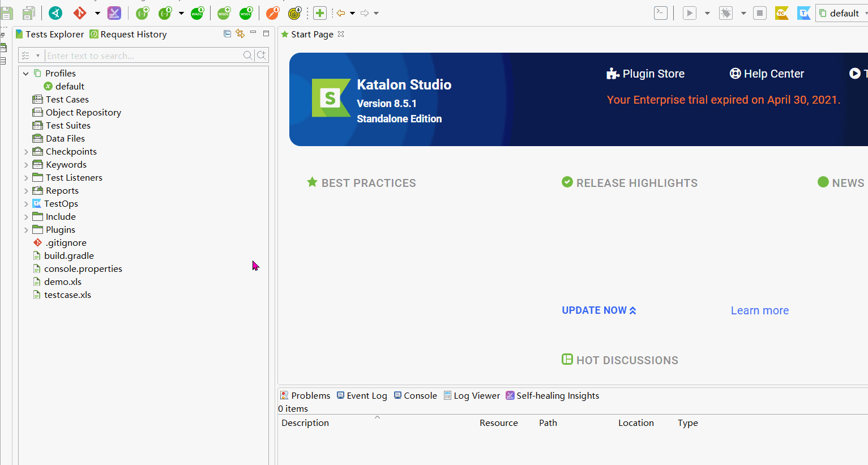Open the yellow TC TestCloud icon
868x465 pixels.
782,13
